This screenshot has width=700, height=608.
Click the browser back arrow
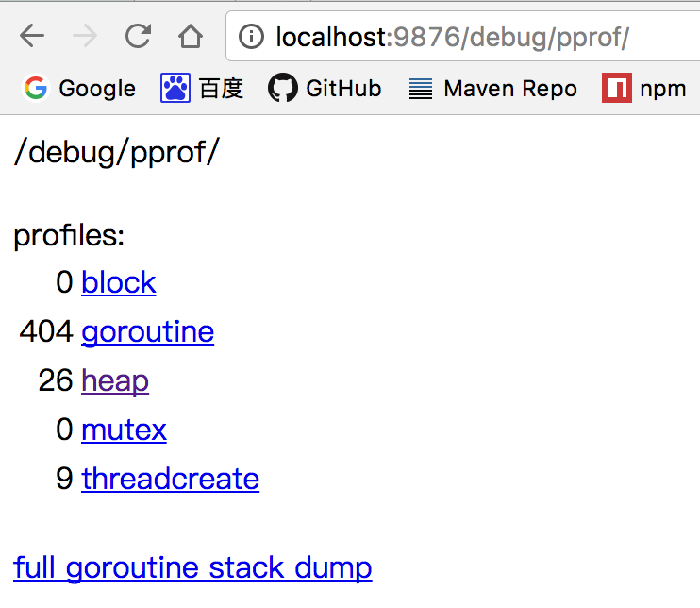[32, 37]
